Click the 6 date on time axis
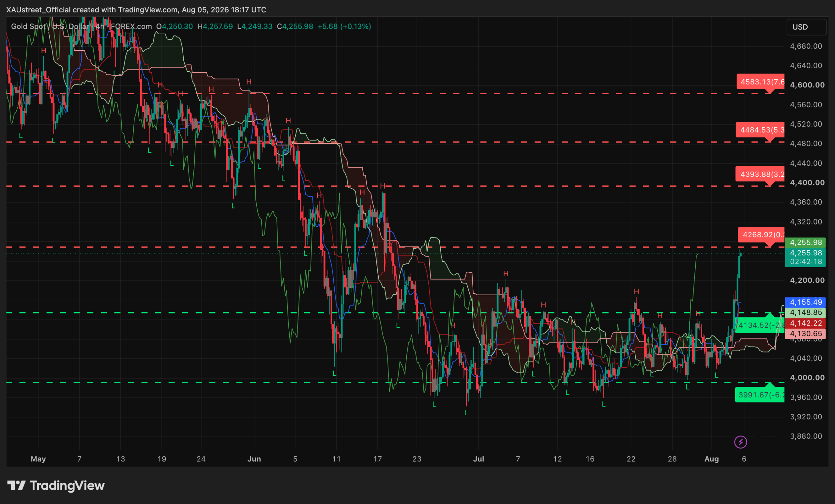The image size is (835, 504). click(x=744, y=459)
